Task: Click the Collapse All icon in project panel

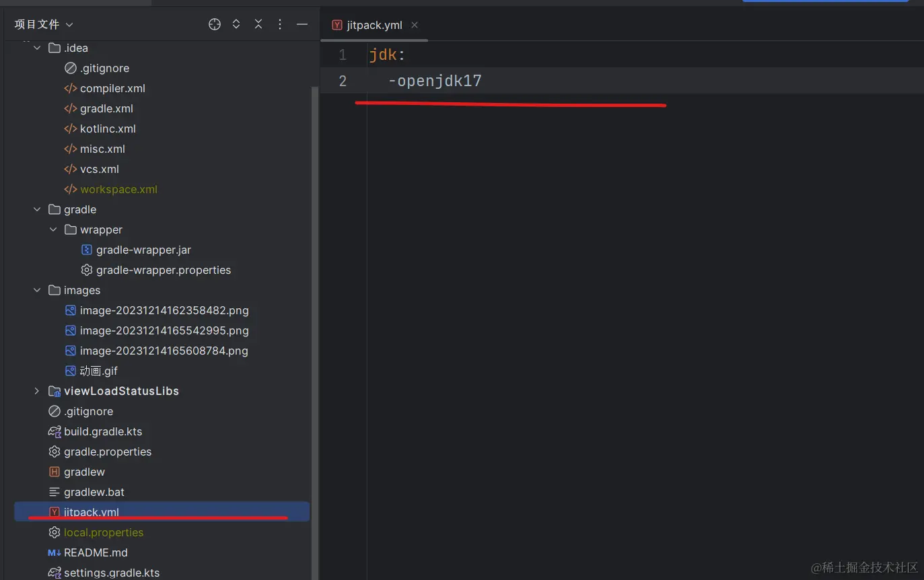Action: (258, 24)
